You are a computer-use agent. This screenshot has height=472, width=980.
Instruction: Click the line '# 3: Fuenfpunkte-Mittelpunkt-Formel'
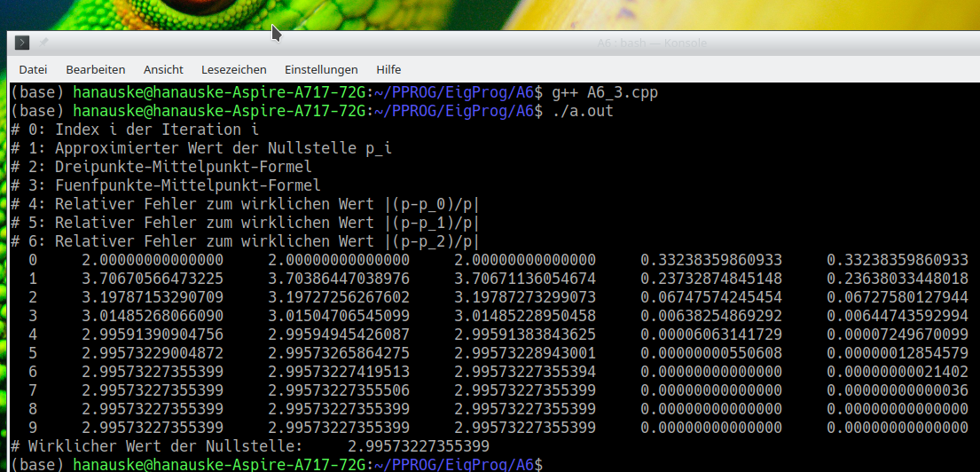166,185
